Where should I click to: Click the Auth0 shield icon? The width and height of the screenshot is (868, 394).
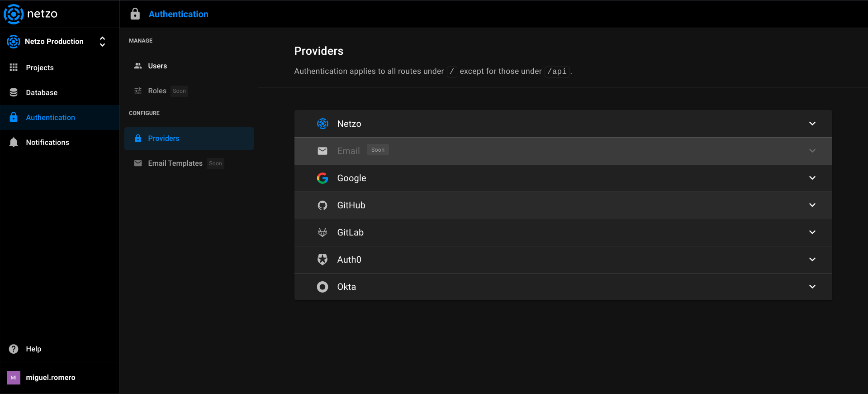[323, 259]
